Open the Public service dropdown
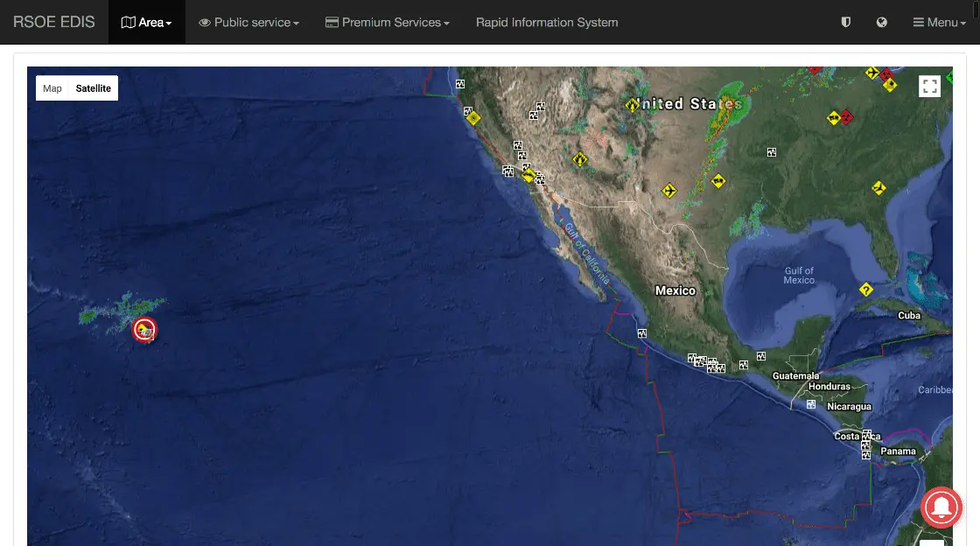Image resolution: width=980 pixels, height=546 pixels. click(248, 23)
